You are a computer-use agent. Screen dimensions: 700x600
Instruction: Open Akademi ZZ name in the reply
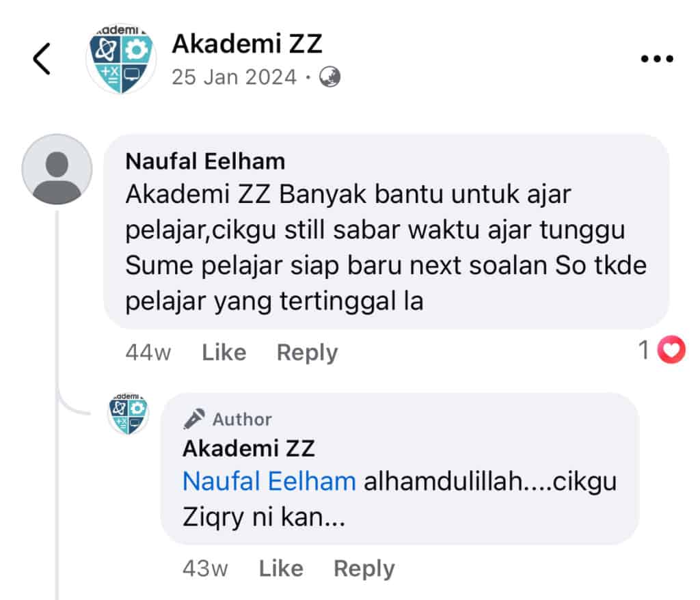pos(249,448)
